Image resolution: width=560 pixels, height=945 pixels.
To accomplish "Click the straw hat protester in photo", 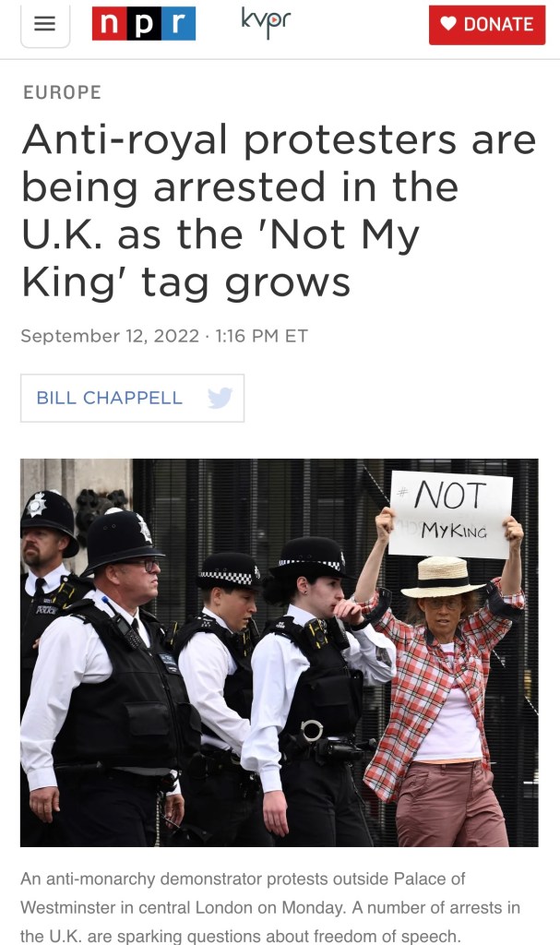I will (443, 693).
